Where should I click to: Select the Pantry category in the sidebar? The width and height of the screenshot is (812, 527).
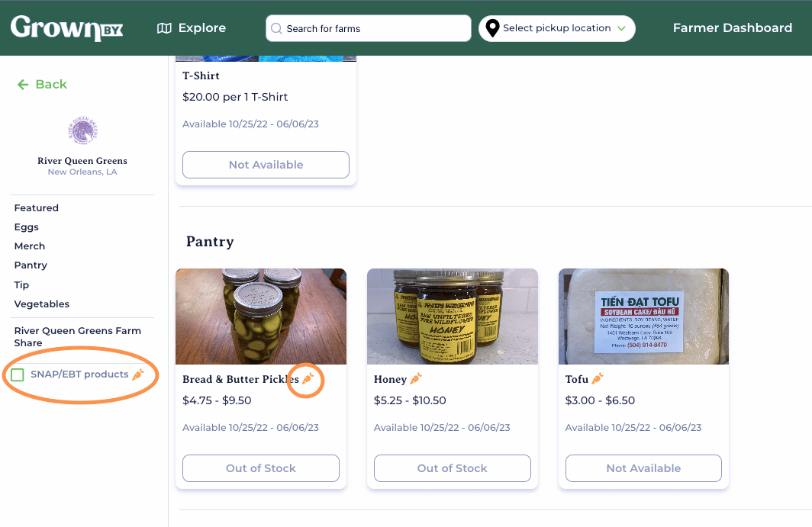(x=31, y=265)
